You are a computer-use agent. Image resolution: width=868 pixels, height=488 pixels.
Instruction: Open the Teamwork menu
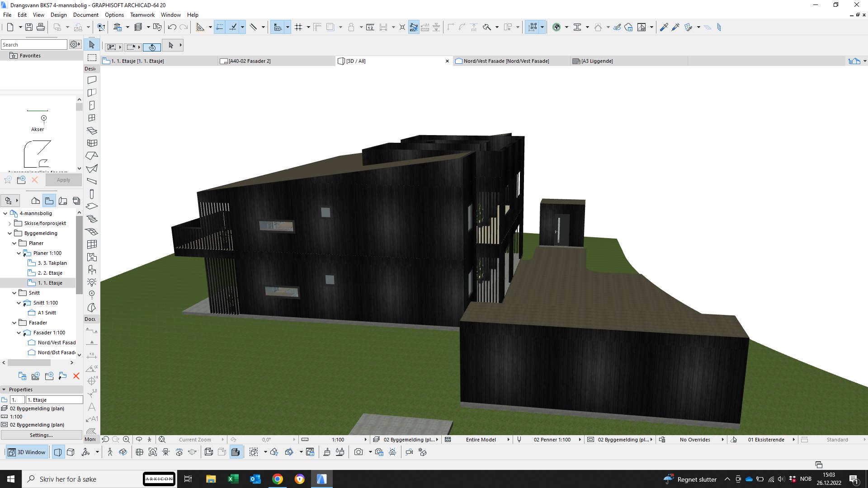click(x=142, y=15)
